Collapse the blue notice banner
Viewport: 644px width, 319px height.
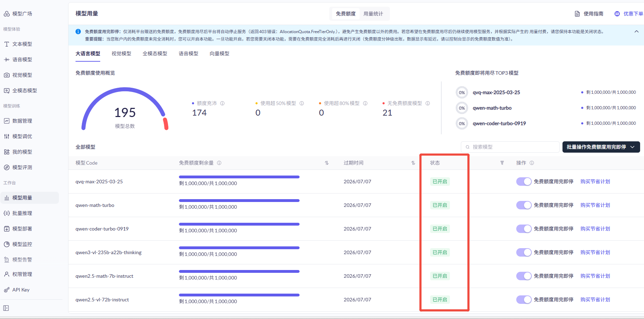636,32
